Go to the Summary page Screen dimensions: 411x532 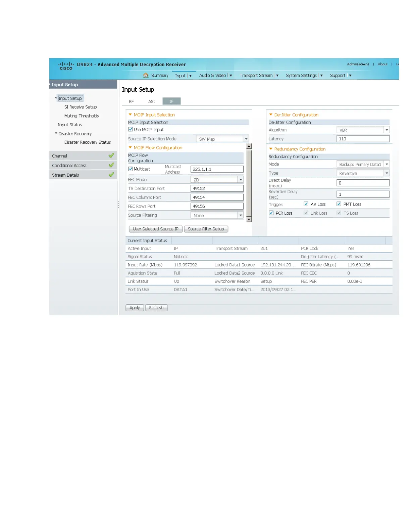pos(160,75)
